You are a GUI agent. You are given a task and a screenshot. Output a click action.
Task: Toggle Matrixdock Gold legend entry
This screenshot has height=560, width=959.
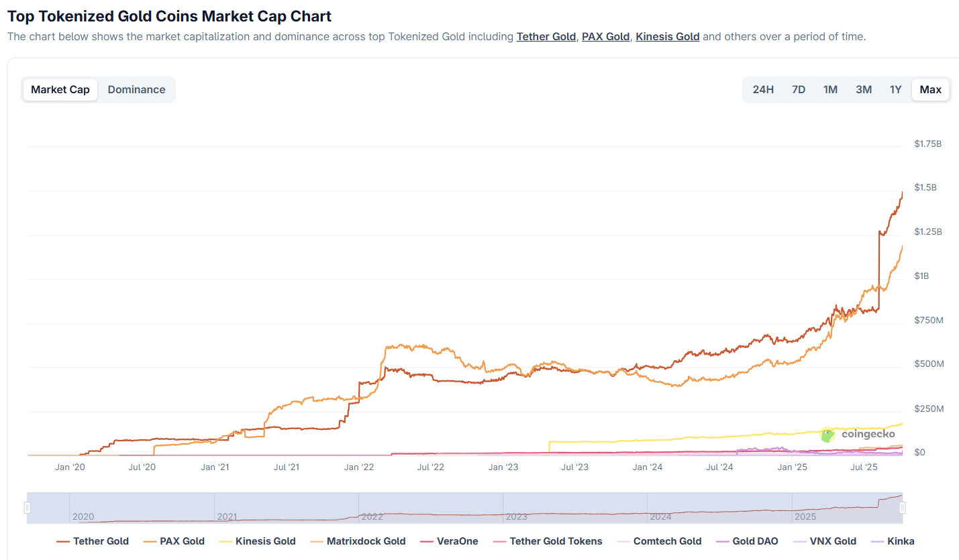pos(358,541)
